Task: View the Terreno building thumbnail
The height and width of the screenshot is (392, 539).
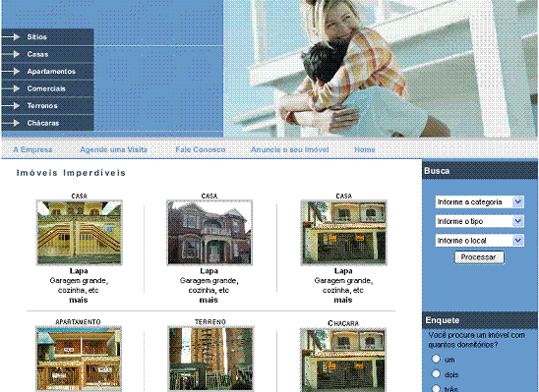Action: [210, 359]
